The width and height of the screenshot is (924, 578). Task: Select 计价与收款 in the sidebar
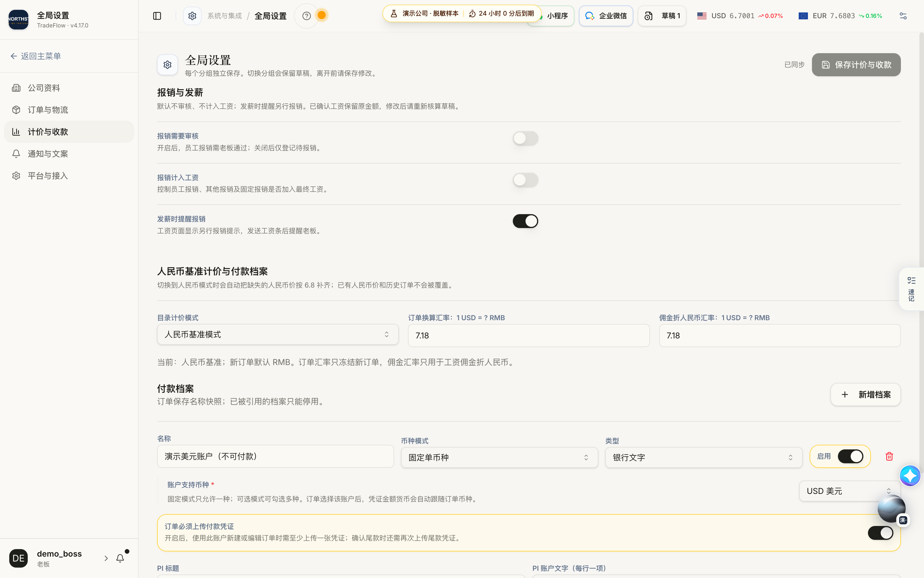point(69,132)
